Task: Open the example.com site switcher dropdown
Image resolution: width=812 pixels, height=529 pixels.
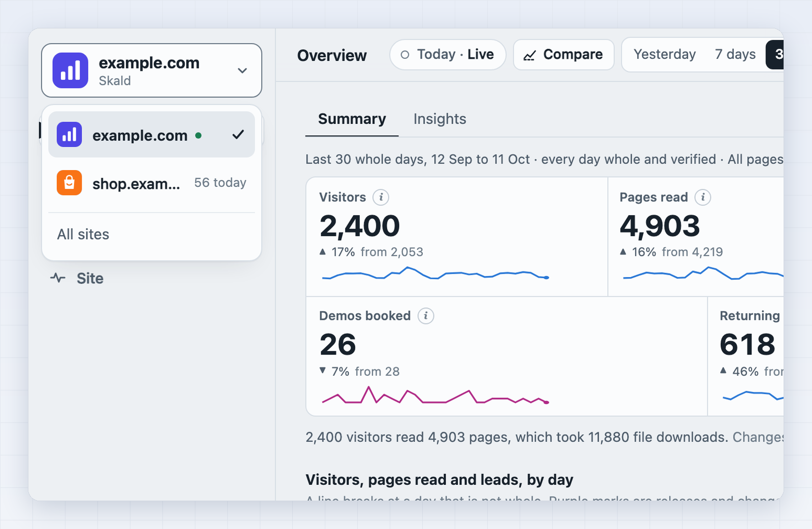Action: coord(151,70)
